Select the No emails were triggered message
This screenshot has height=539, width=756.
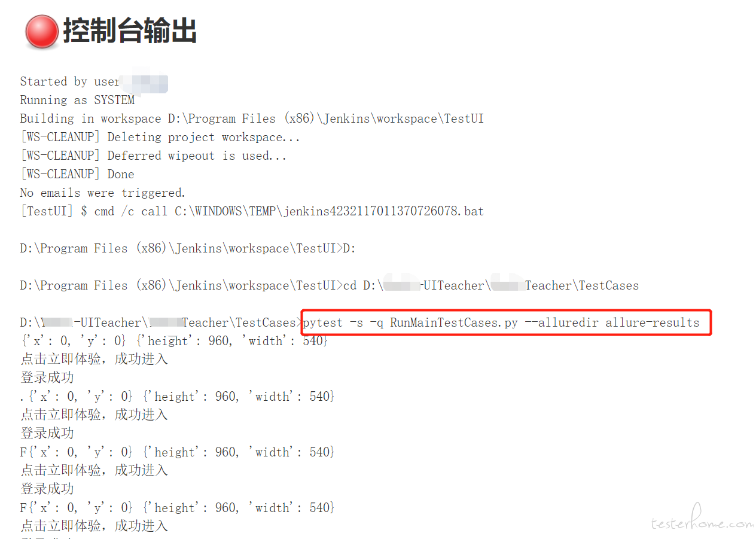coord(103,193)
